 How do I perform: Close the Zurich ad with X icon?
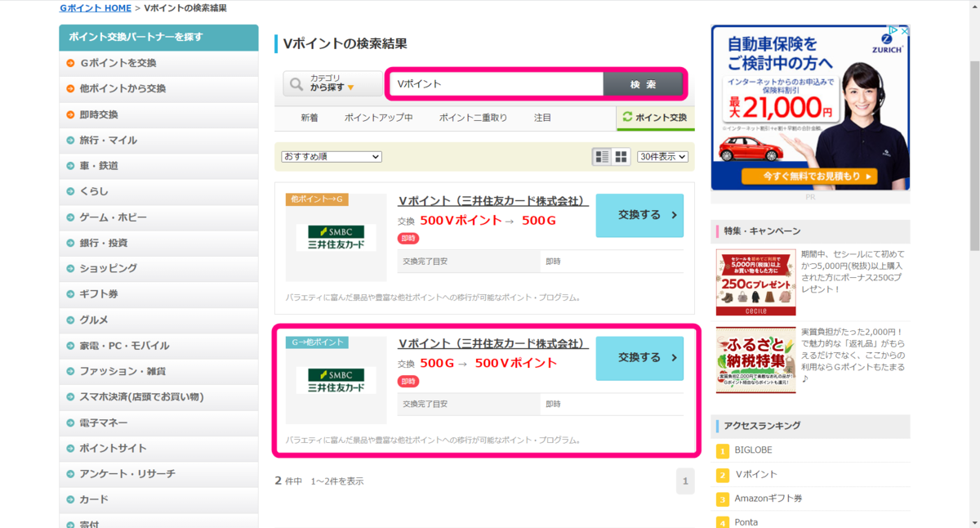(x=904, y=30)
